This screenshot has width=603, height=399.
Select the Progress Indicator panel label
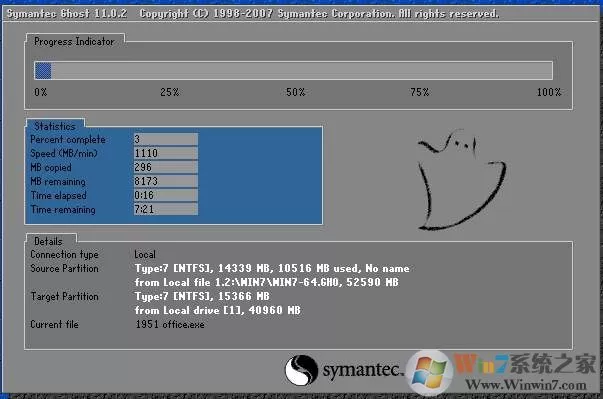[x=74, y=42]
